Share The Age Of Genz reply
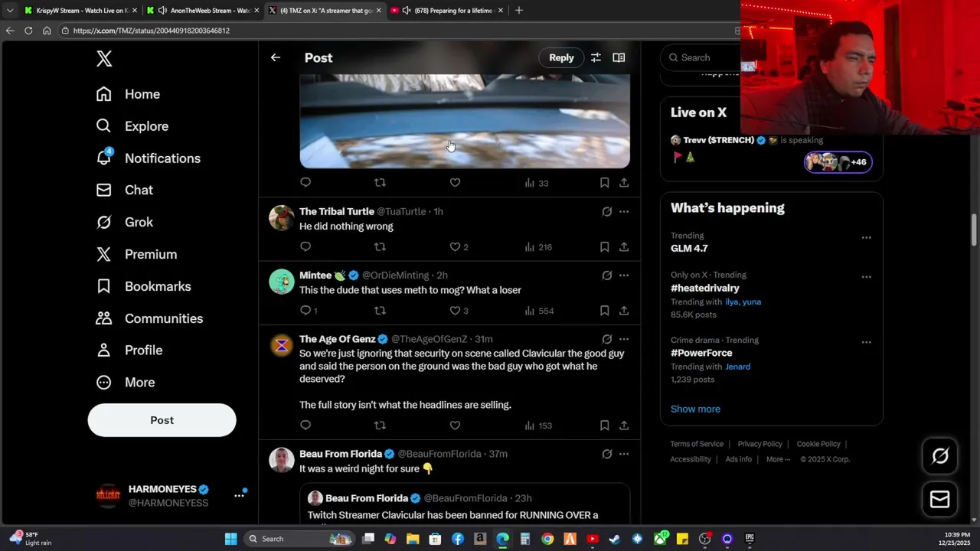 point(624,425)
